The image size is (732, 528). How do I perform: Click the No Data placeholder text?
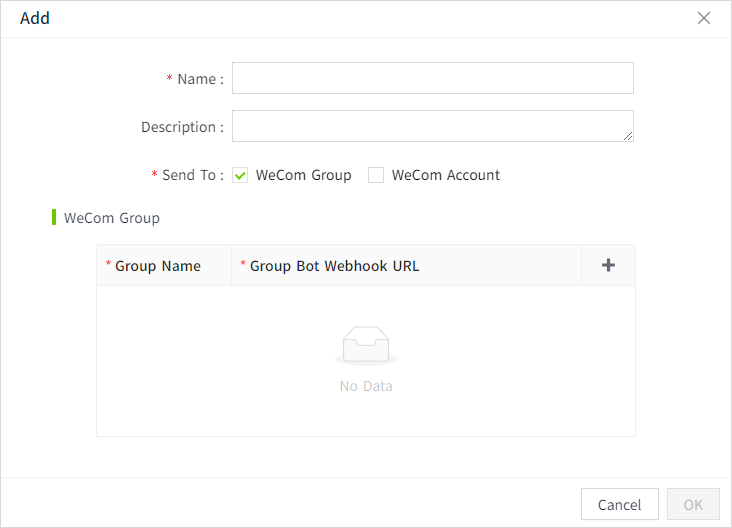366,386
